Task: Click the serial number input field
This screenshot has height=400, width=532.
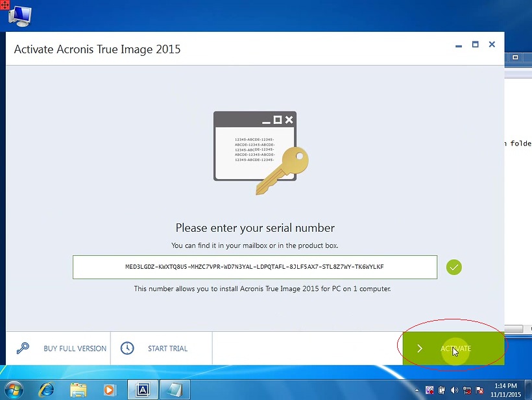Action: [x=255, y=268]
